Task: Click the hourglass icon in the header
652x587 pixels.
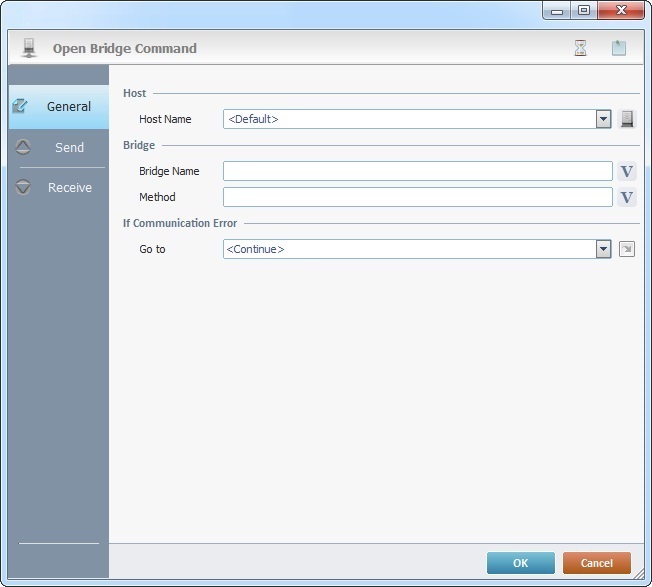Action: pos(581,48)
